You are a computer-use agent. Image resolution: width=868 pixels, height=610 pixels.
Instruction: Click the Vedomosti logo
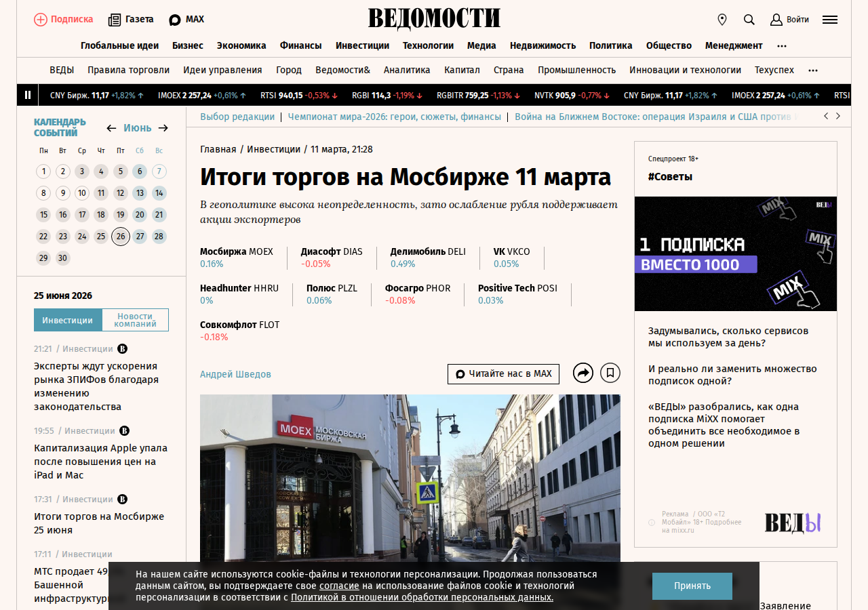pos(434,19)
